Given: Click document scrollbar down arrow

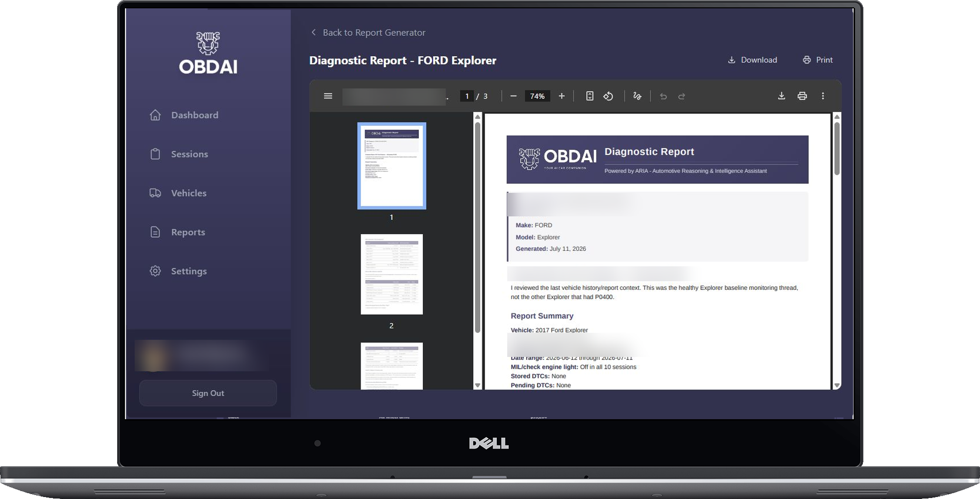Looking at the screenshot, I should pos(837,385).
